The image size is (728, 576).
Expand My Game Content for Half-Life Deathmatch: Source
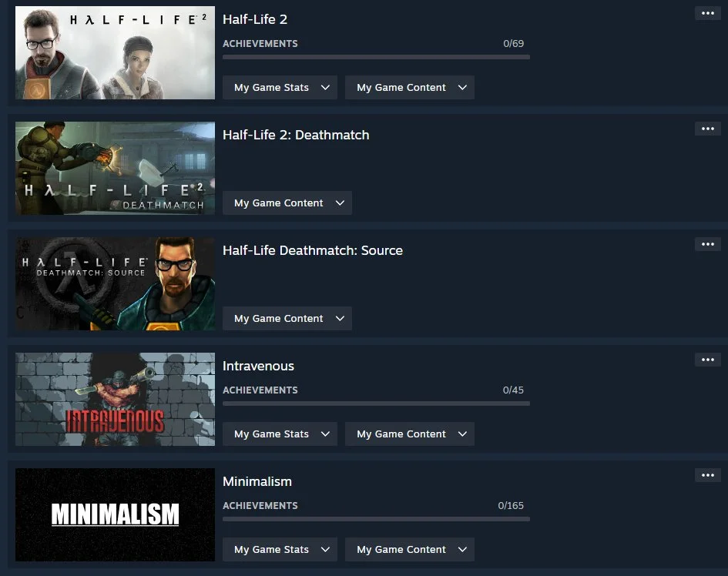(x=287, y=318)
